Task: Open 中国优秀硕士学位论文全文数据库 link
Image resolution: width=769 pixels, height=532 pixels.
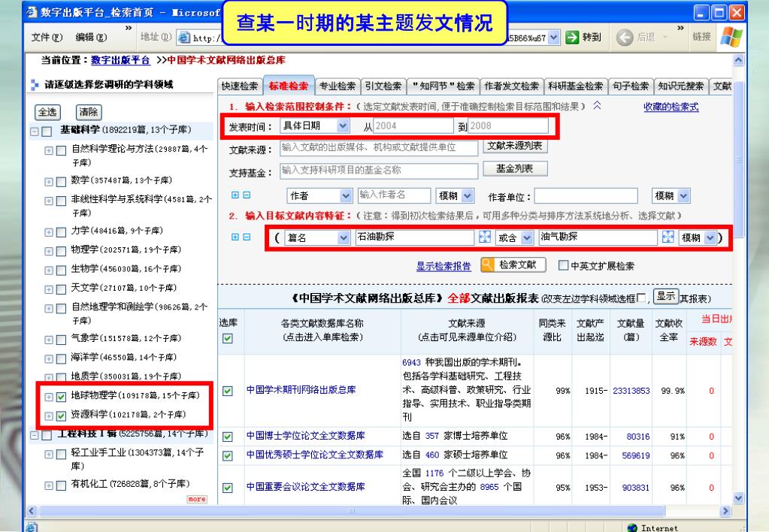Action: coord(315,455)
